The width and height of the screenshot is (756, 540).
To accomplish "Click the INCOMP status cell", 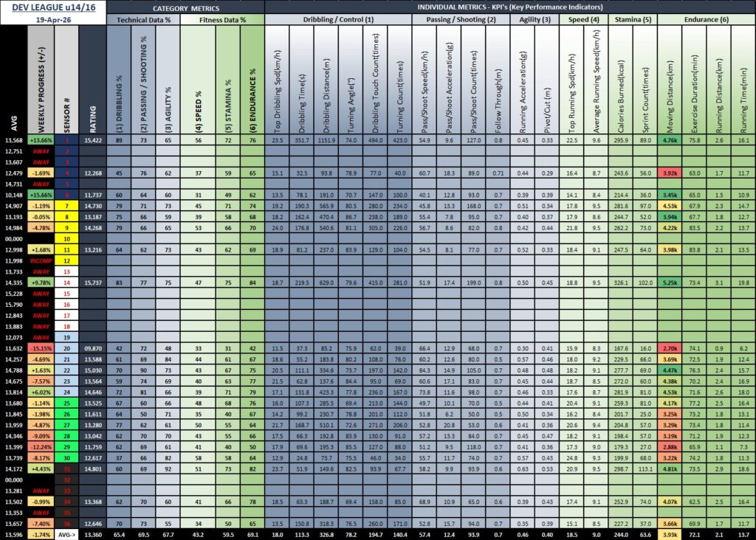I will (40, 261).
